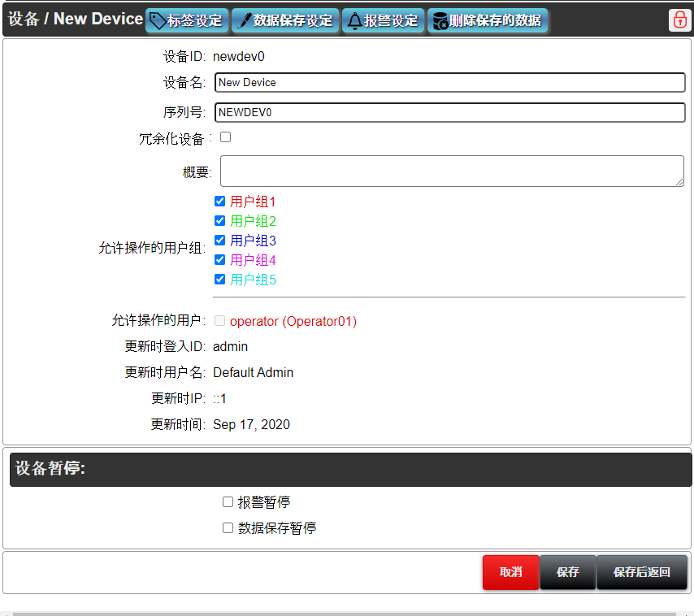The height and width of the screenshot is (616, 694).
Task: Toggle operator (Operator01) user checkbox
Action: click(219, 321)
